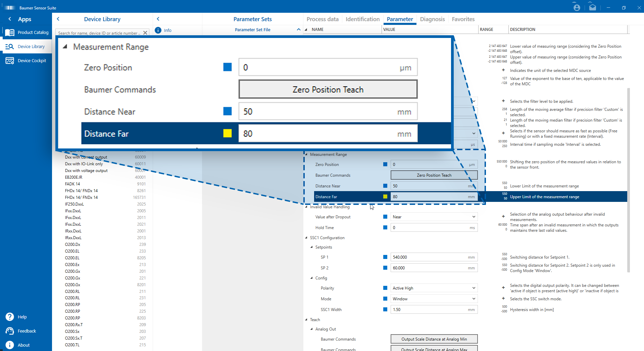The image size is (644, 351).
Task: Open the Device Cockpit sidebar icon
Action: [x=10, y=61]
